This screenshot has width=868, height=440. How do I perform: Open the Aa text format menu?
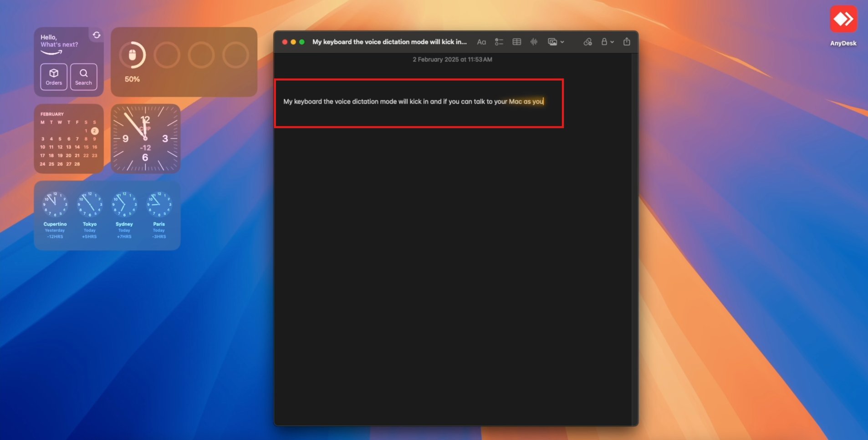[x=481, y=42]
